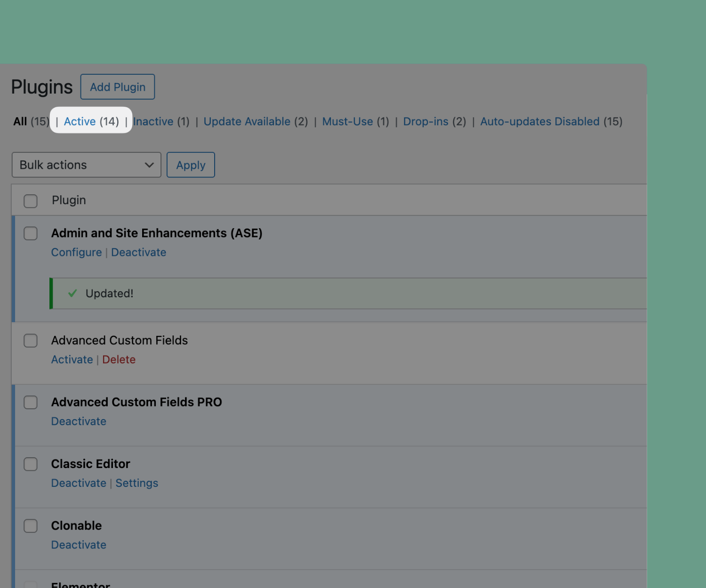The height and width of the screenshot is (588, 706).
Task: Open the Inactive plugins filter
Action: [x=153, y=121]
